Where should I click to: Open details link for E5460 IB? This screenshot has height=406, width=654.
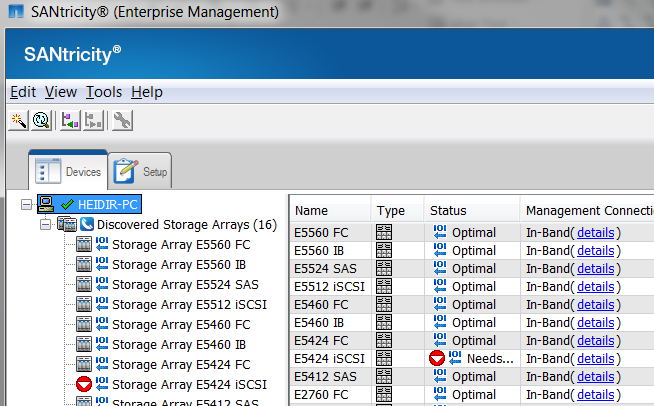pyautogui.click(x=596, y=323)
